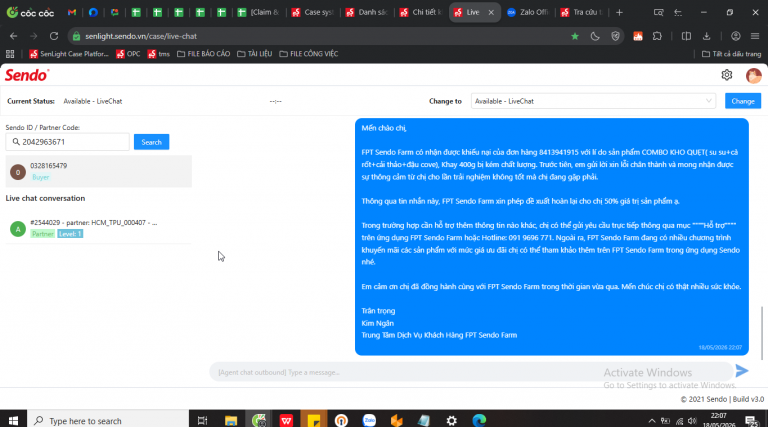
Task: Open FILE CÔNG VIỆC bookmark folder
Action: (309, 54)
